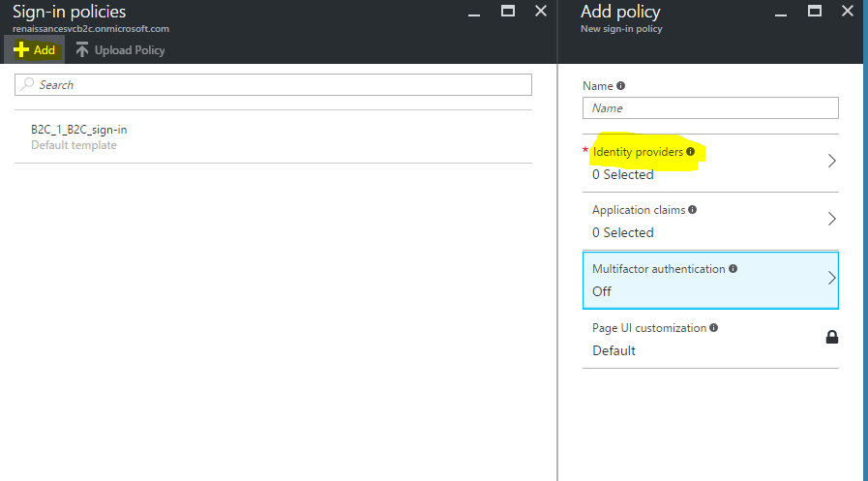This screenshot has width=868, height=481.
Task: Minimize the Add policy blade
Action: coord(780,12)
